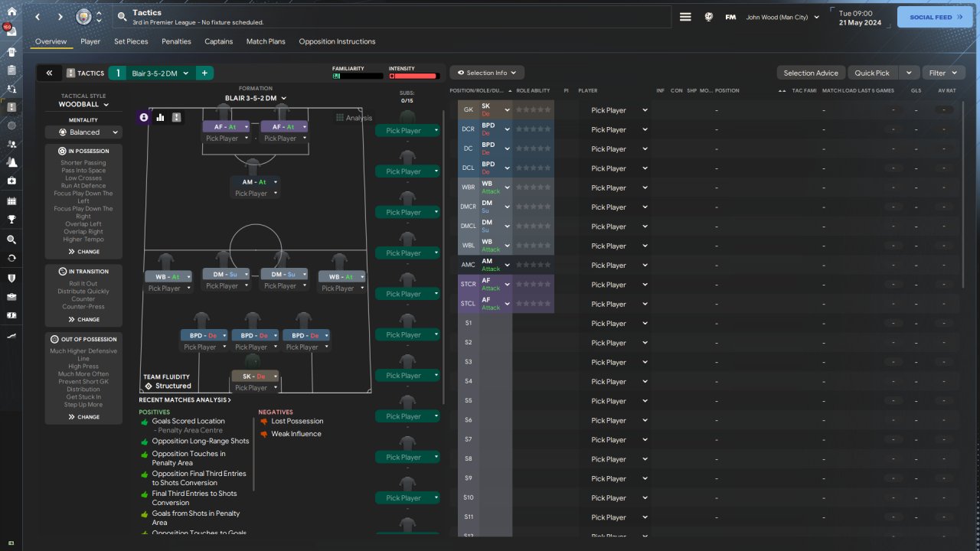Collapse tactics panel with double-arrow button
This screenshot has width=980, height=551.
49,73
